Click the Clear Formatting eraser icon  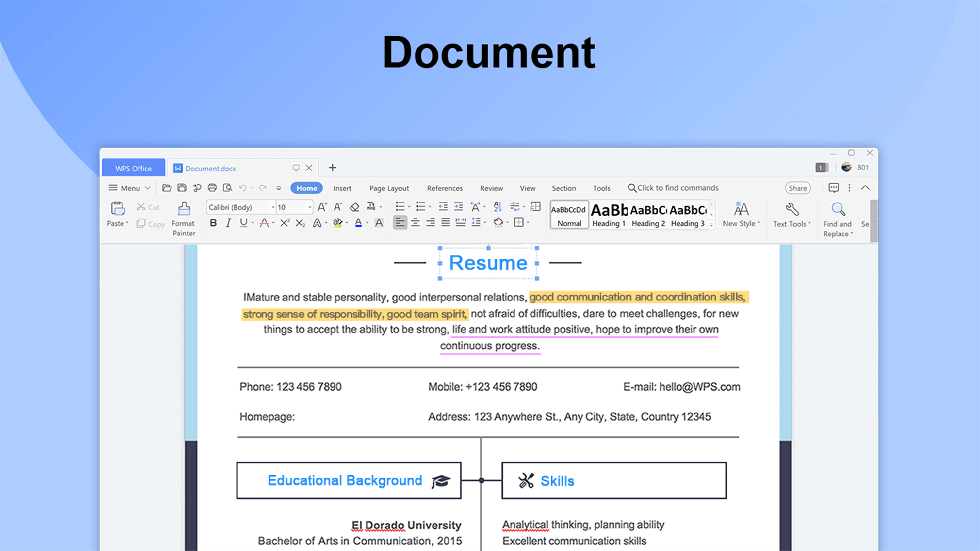tap(354, 207)
